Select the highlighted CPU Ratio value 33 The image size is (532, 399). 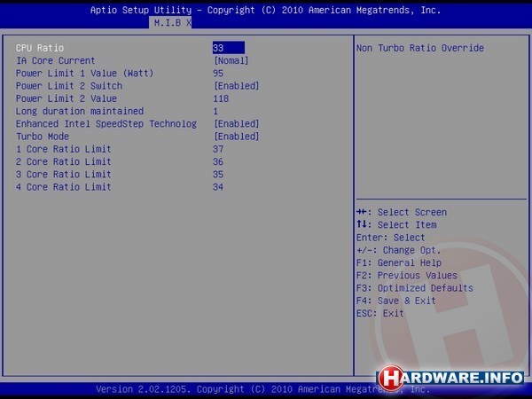tap(227, 48)
